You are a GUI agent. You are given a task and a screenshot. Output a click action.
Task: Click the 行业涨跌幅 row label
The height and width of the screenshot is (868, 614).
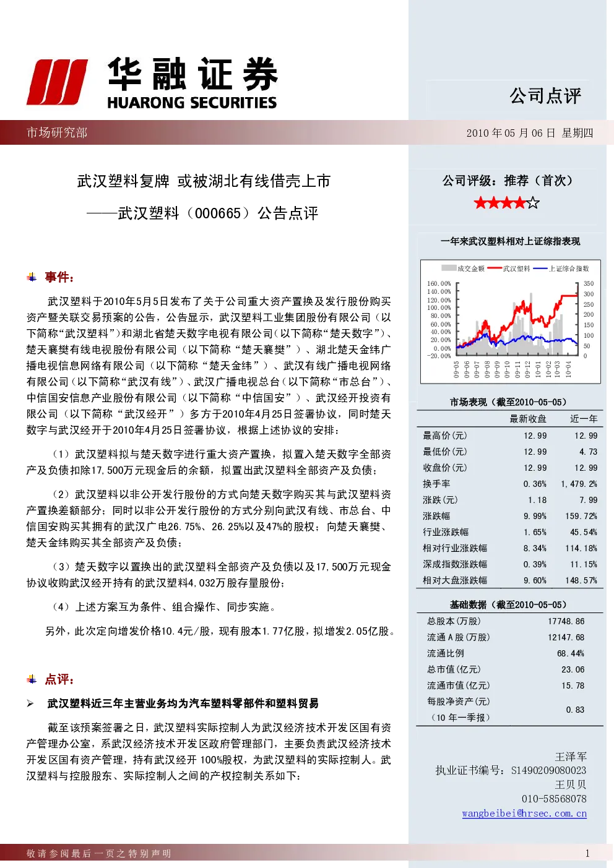(446, 532)
